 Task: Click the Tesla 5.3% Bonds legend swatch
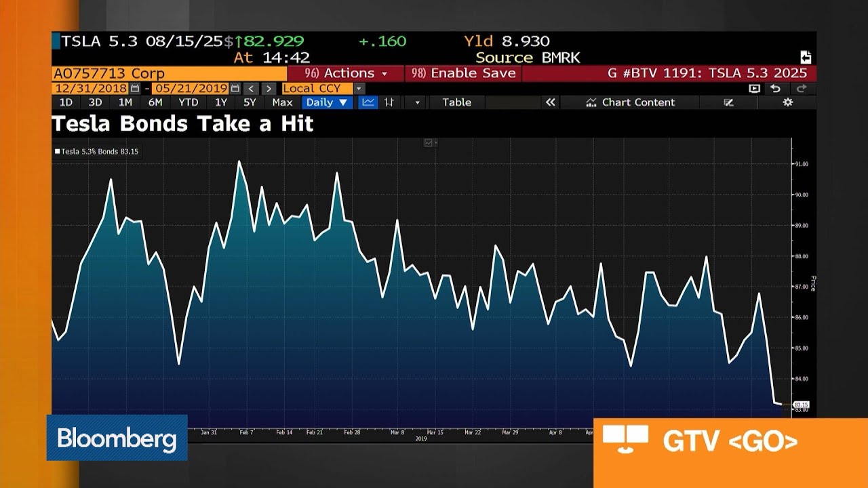tap(57, 152)
